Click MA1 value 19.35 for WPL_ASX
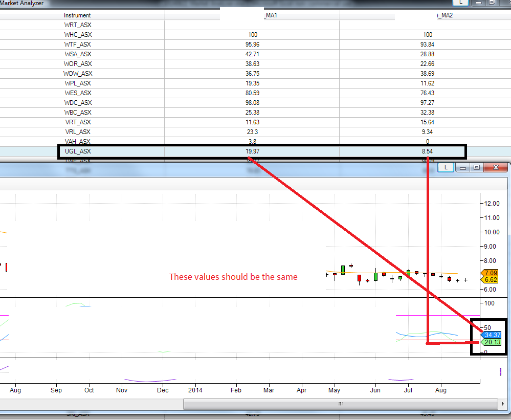 [x=253, y=83]
